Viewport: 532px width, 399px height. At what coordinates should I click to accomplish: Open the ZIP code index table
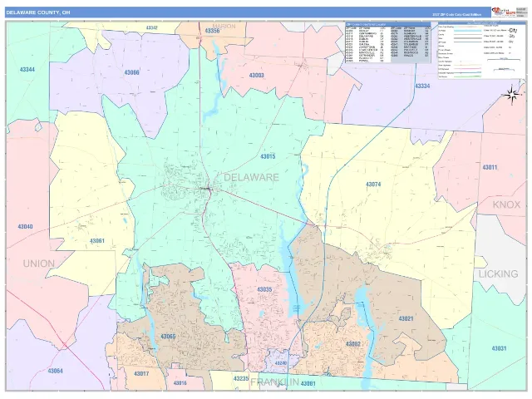388,42
